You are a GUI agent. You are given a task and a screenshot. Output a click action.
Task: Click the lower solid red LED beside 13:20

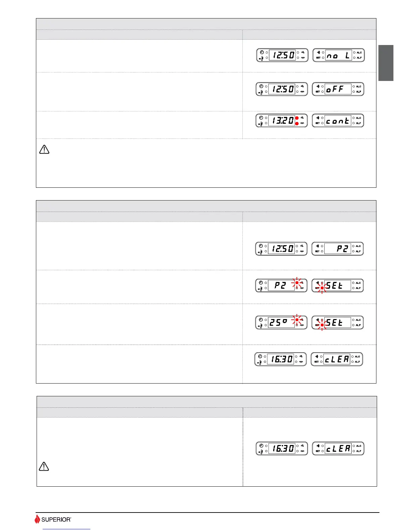tap(297, 124)
